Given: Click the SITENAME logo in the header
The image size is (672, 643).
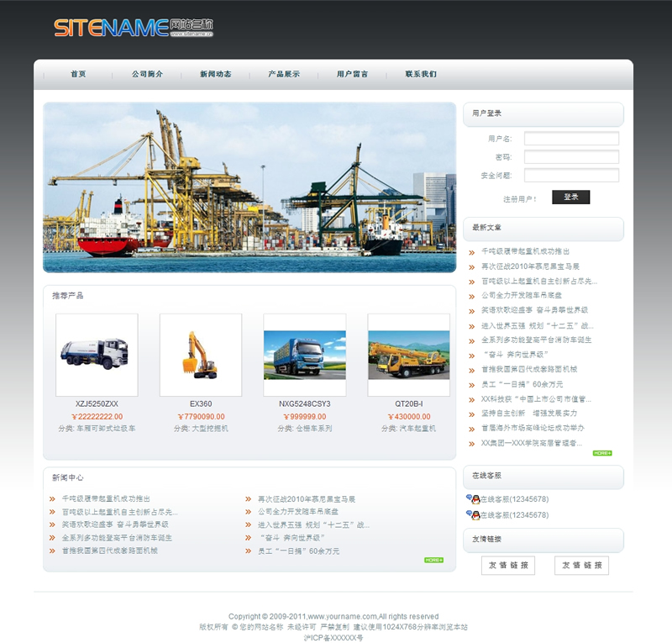Looking at the screenshot, I should pos(134,28).
